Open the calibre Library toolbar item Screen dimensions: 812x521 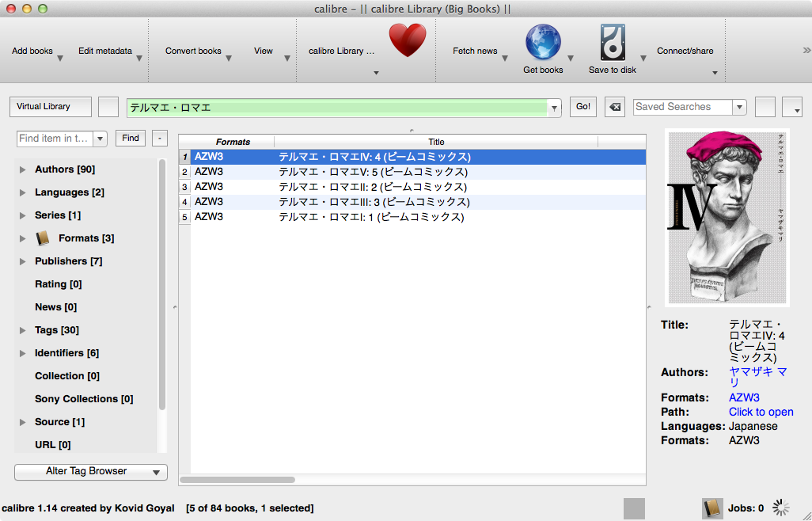(341, 51)
